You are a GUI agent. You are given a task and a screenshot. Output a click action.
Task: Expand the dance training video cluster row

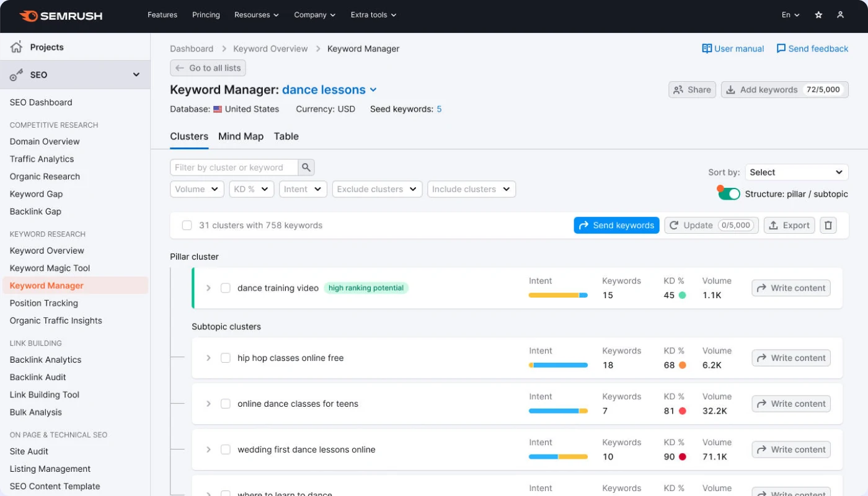[x=208, y=288]
